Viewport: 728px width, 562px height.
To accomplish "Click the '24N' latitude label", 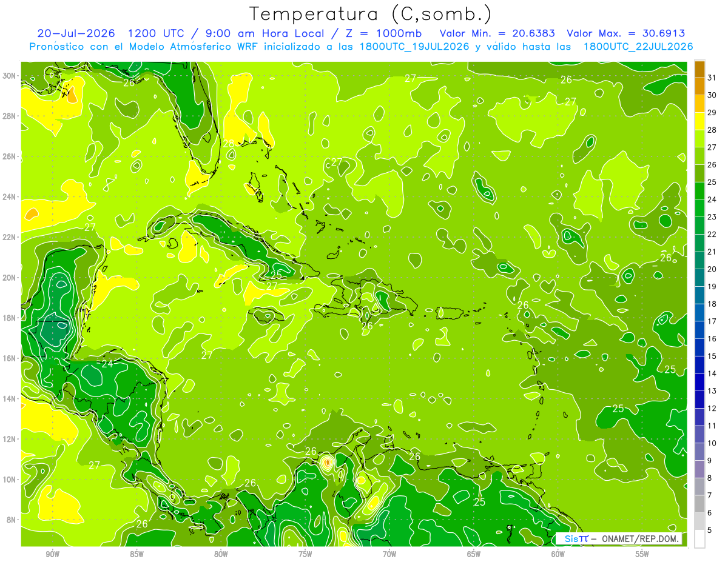I will (10, 196).
